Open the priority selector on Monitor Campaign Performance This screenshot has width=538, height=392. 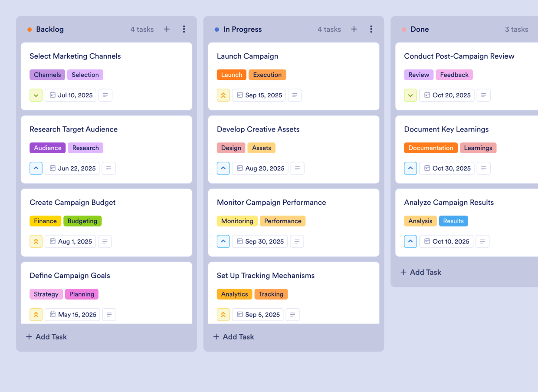click(x=223, y=241)
